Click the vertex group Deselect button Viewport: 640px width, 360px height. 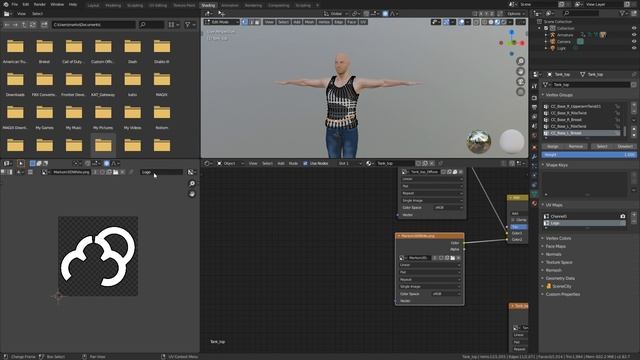[x=625, y=146]
